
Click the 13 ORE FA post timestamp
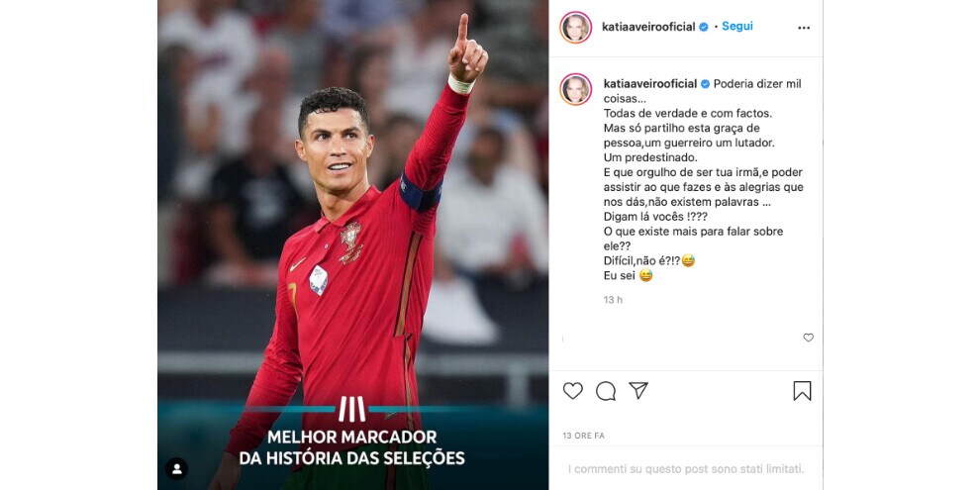584,436
